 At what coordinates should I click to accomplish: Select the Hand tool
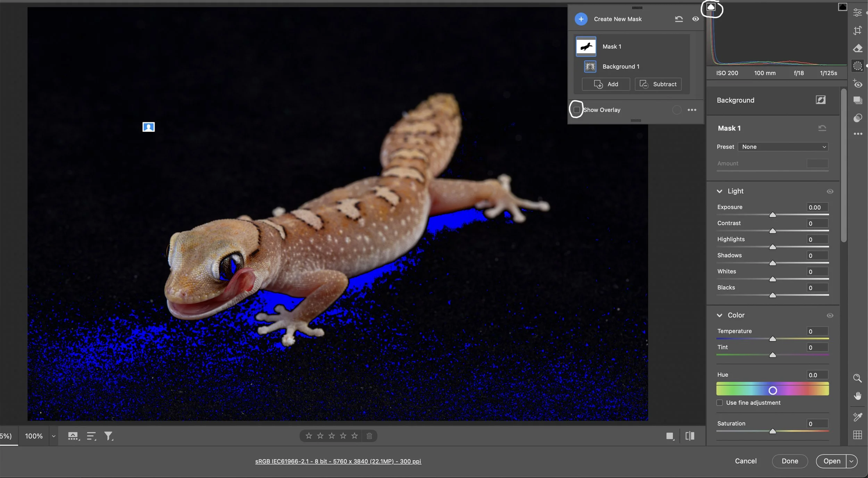[857, 396]
